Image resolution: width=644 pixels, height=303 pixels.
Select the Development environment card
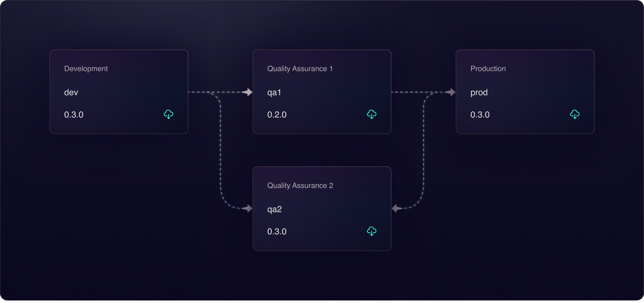(119, 92)
